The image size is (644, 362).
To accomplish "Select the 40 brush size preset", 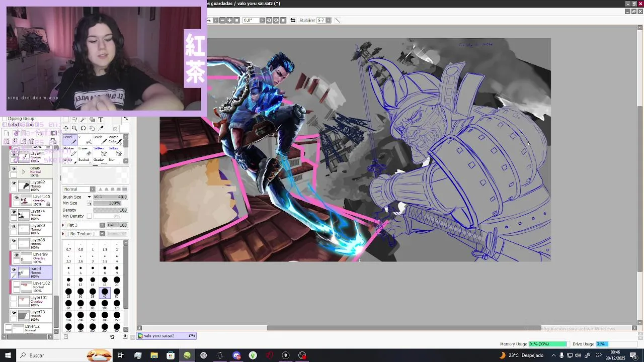I will pos(105,292).
